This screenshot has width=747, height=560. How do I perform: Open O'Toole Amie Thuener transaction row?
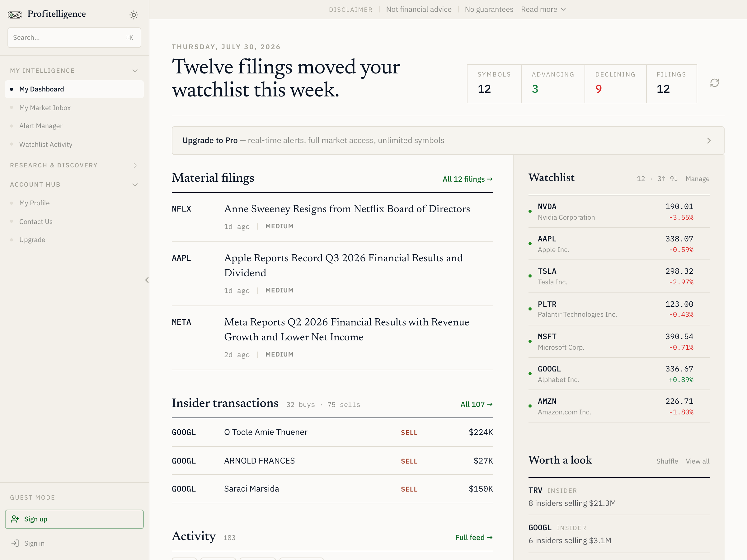pos(332,432)
